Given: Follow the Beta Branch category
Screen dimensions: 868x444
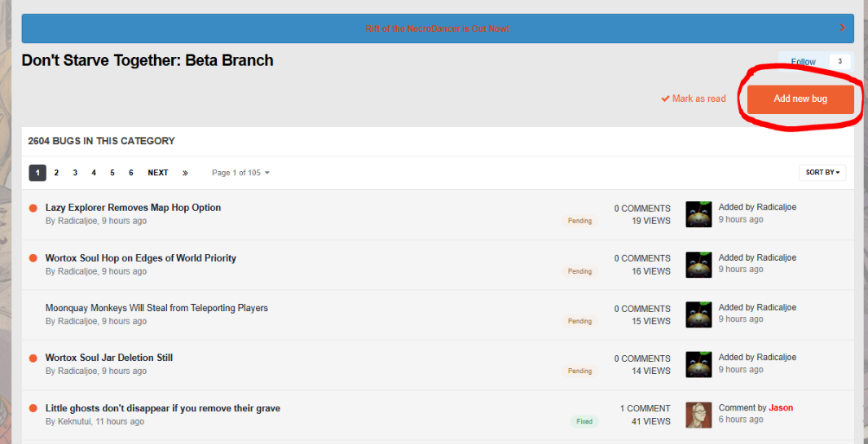Looking at the screenshot, I should click(x=804, y=62).
